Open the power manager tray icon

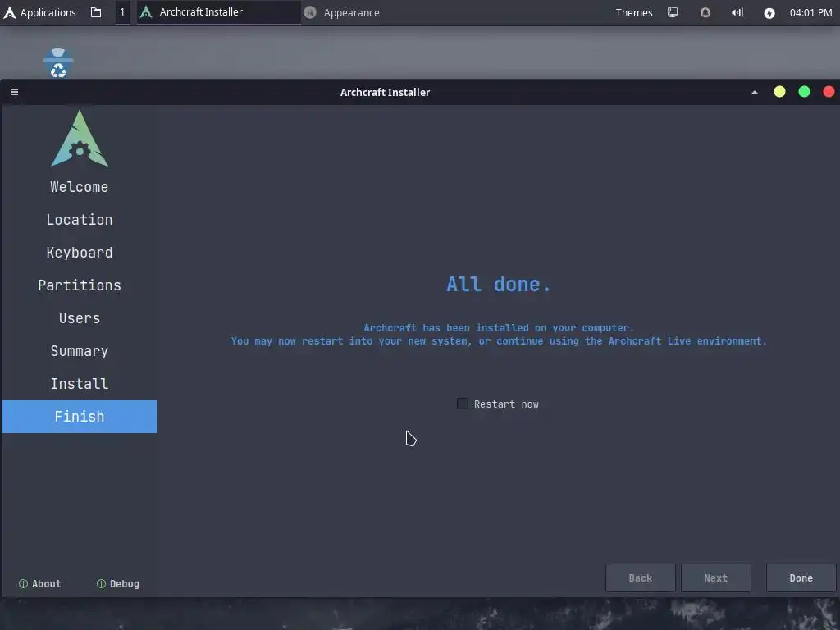tap(769, 13)
